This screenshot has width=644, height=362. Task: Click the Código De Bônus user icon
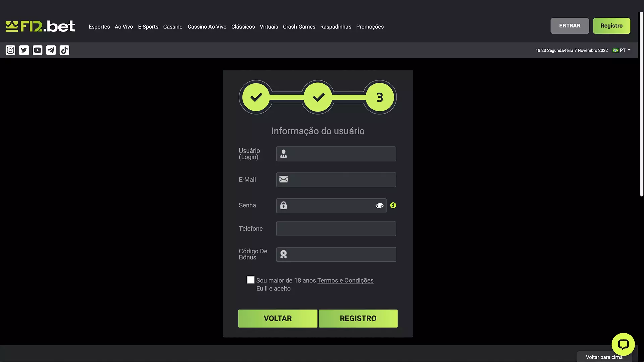click(x=283, y=254)
